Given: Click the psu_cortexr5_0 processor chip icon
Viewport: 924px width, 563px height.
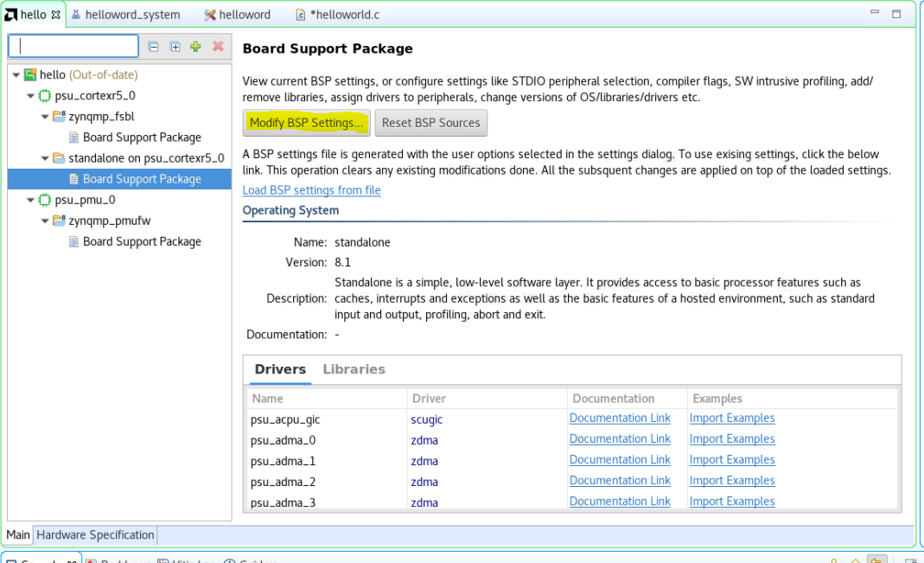Looking at the screenshot, I should 45,96.
